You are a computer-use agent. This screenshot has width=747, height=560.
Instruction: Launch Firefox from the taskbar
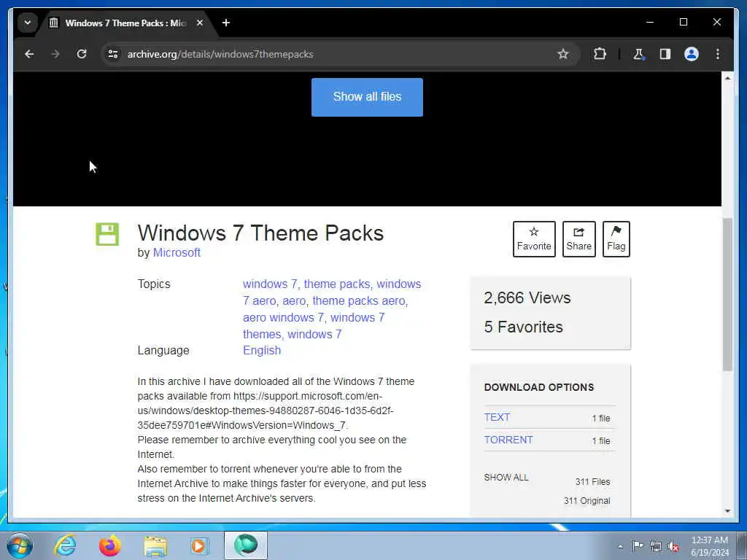coord(110,545)
